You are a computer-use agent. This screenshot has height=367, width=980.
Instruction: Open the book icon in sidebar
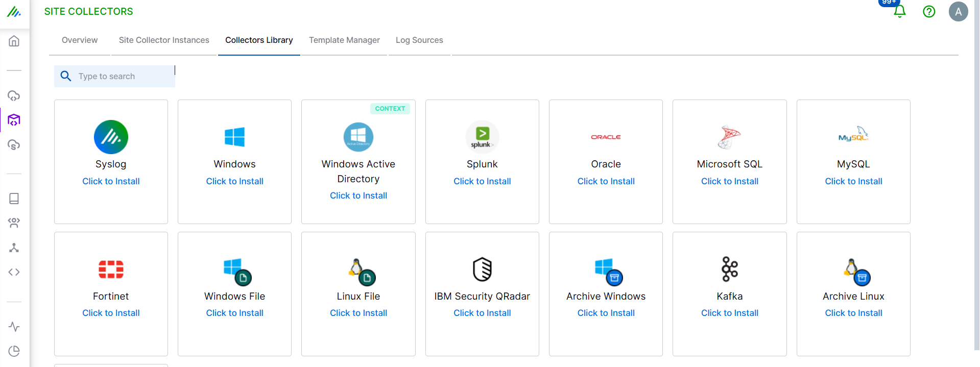click(14, 199)
